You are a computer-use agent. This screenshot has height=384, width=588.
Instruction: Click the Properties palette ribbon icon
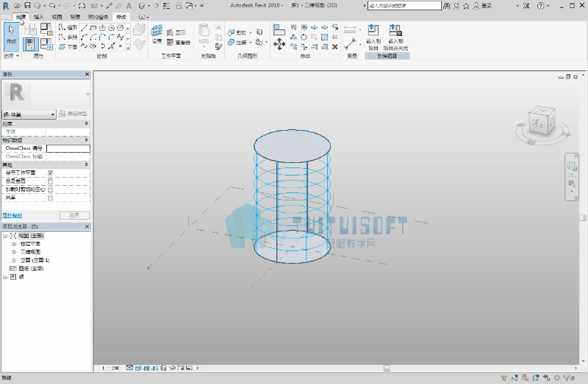tap(31, 44)
